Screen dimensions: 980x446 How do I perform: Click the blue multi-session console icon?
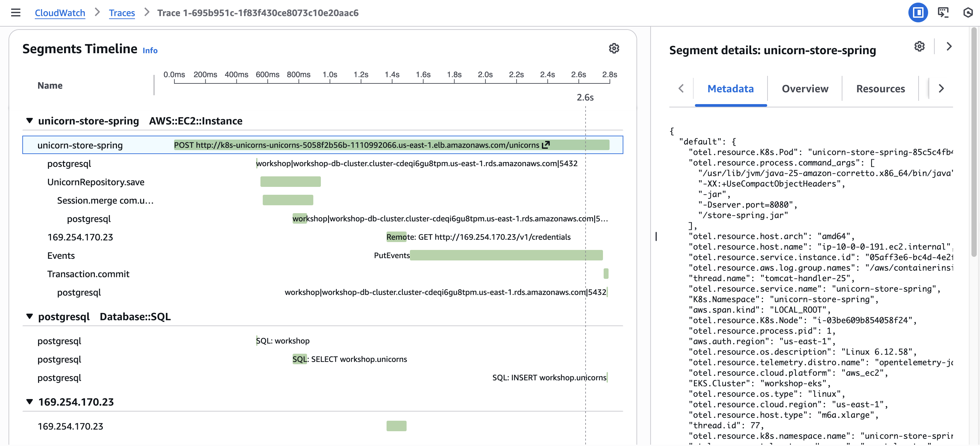coord(918,12)
